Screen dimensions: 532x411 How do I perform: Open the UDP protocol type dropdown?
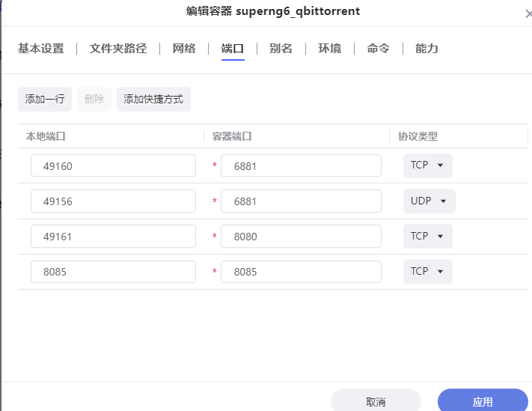[x=429, y=201]
